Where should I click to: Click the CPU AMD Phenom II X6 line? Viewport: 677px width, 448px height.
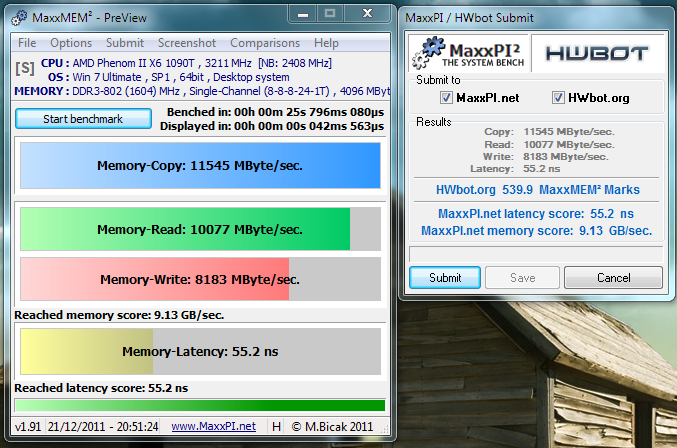coord(186,63)
